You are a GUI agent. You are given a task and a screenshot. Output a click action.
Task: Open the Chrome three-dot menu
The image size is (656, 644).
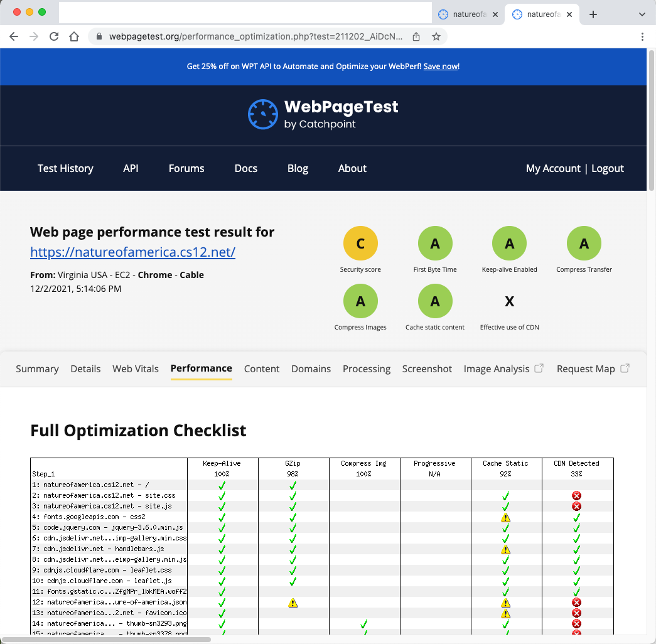coord(642,36)
